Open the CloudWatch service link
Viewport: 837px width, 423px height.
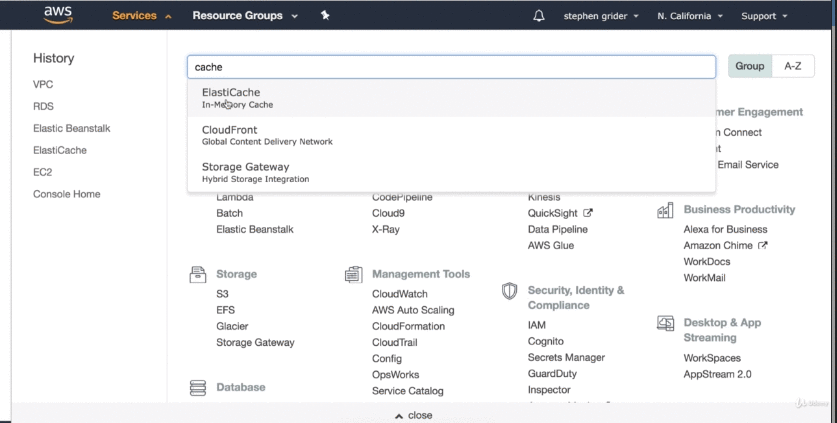click(399, 294)
